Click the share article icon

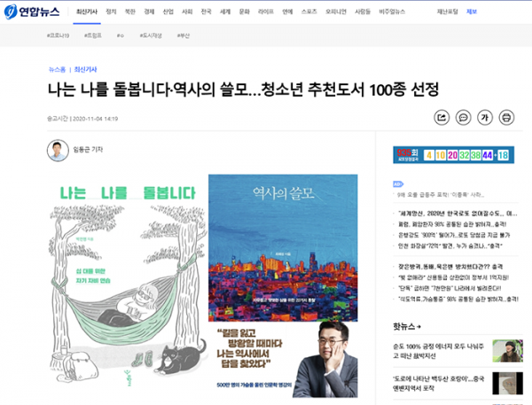442,117
